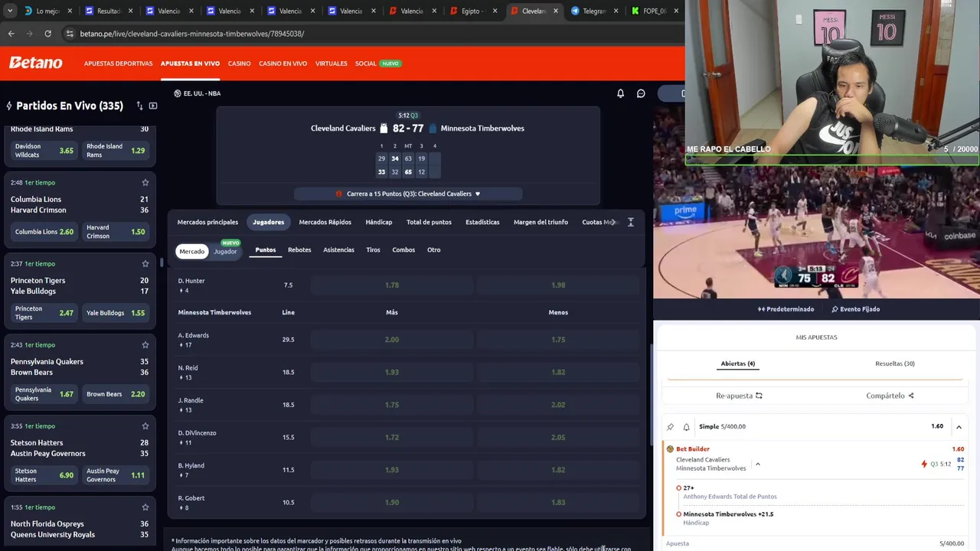Click the live game video stream
The image size is (980, 551).
pyautogui.click(x=816, y=233)
